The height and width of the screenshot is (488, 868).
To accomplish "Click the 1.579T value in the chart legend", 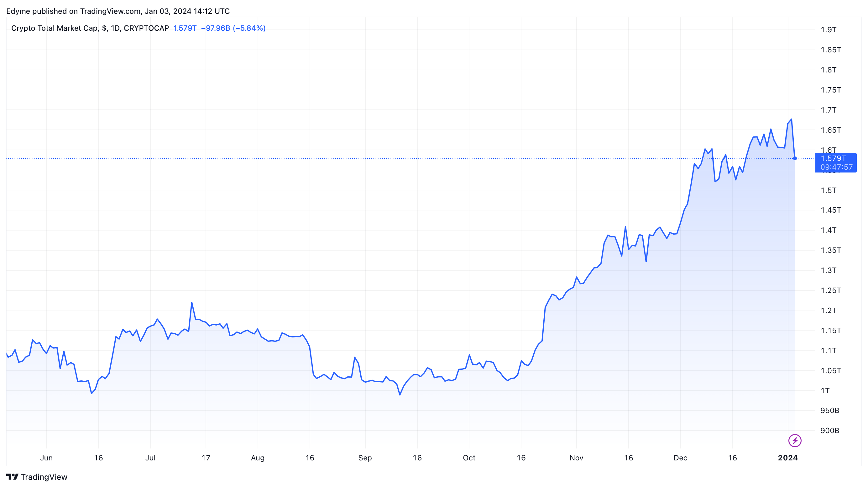I will click(185, 28).
